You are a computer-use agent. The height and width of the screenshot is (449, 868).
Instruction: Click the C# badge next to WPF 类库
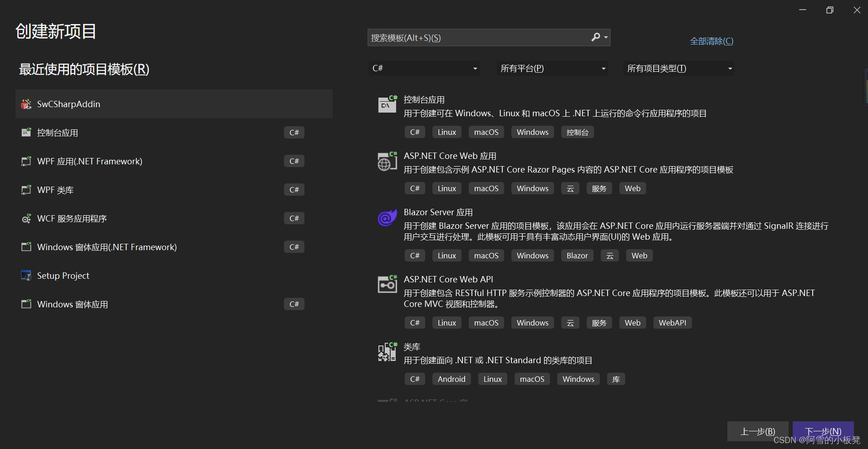294,190
